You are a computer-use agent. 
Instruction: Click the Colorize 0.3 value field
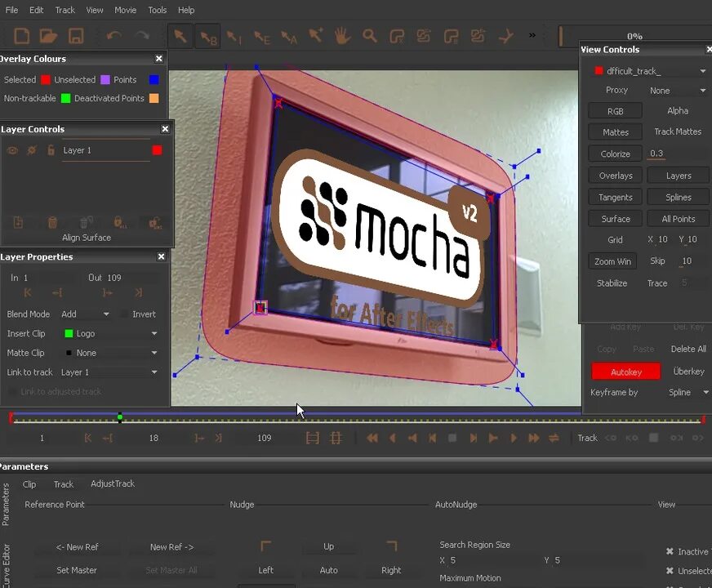(656, 154)
